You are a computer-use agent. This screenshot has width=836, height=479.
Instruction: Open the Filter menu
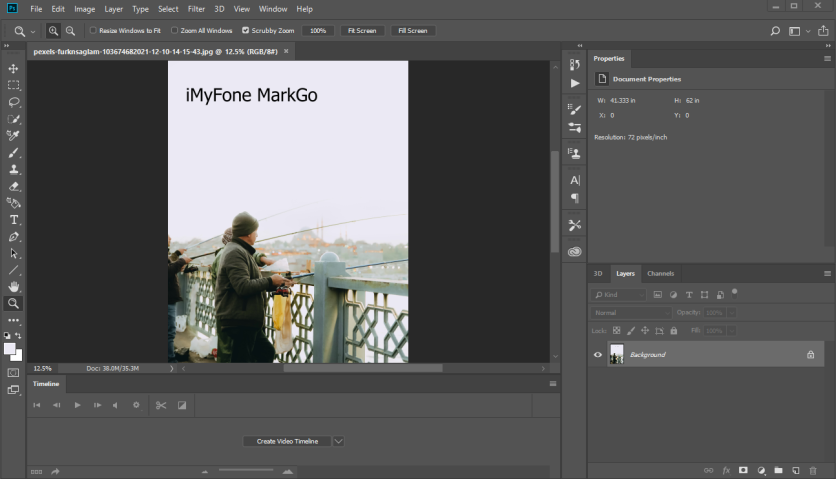coord(196,9)
